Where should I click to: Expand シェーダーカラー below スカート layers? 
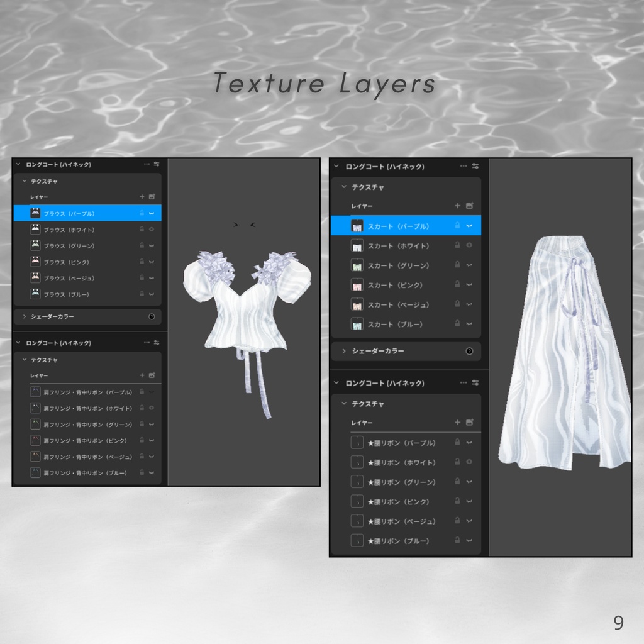point(344,351)
